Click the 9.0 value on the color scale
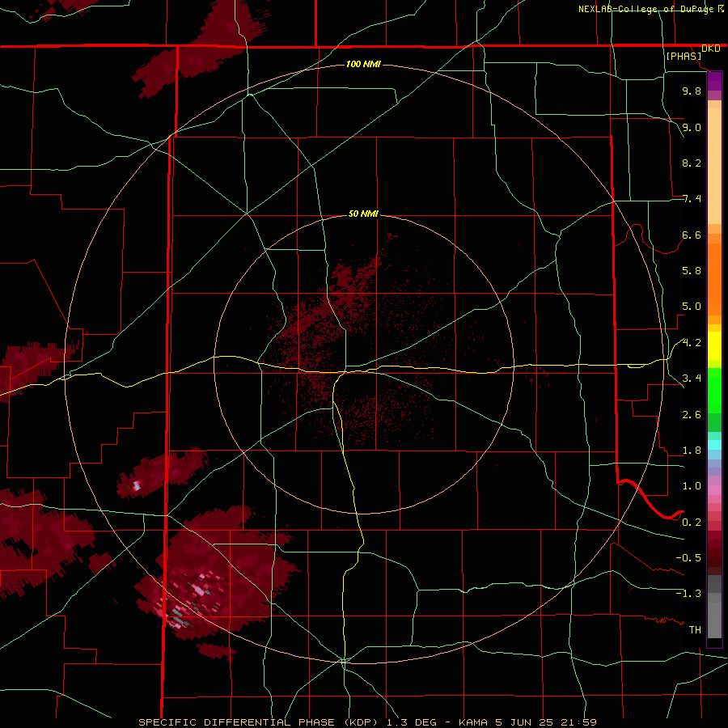Viewport: 728px width, 728px height. tap(692, 127)
